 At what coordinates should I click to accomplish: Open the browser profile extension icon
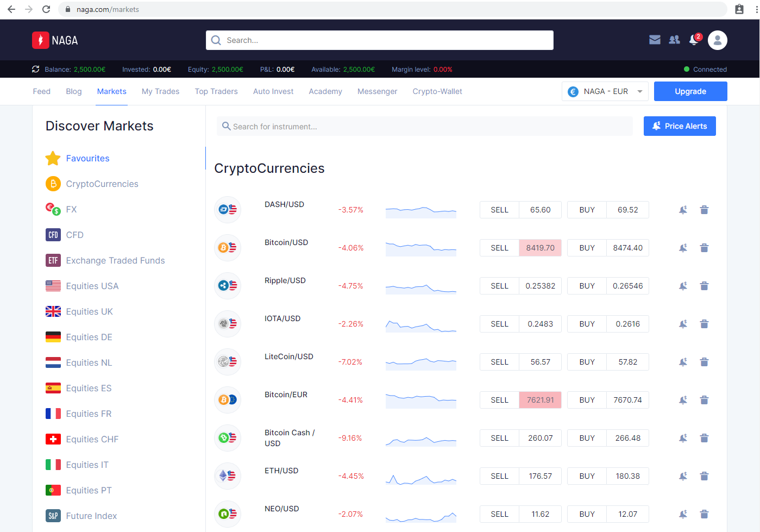(739, 9)
